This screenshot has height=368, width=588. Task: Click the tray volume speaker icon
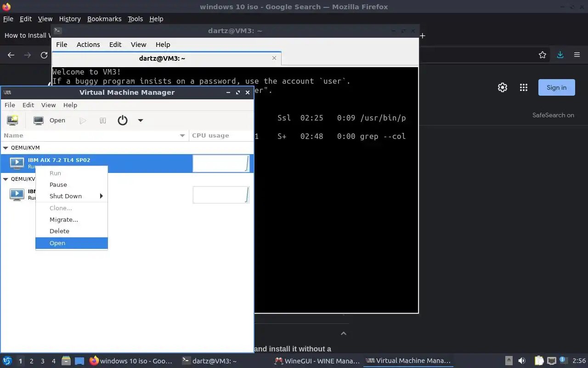pyautogui.click(x=522, y=361)
